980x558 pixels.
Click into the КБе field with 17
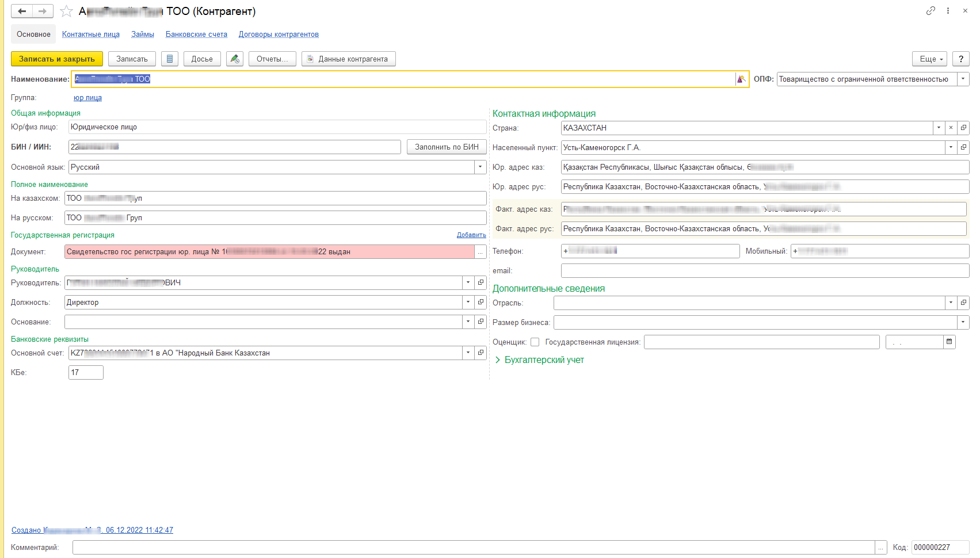coord(86,372)
